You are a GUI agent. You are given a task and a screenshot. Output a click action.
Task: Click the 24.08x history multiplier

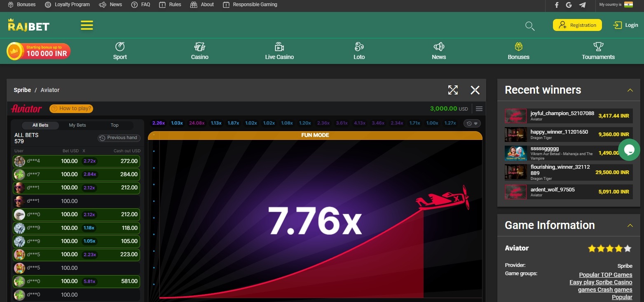pos(197,123)
